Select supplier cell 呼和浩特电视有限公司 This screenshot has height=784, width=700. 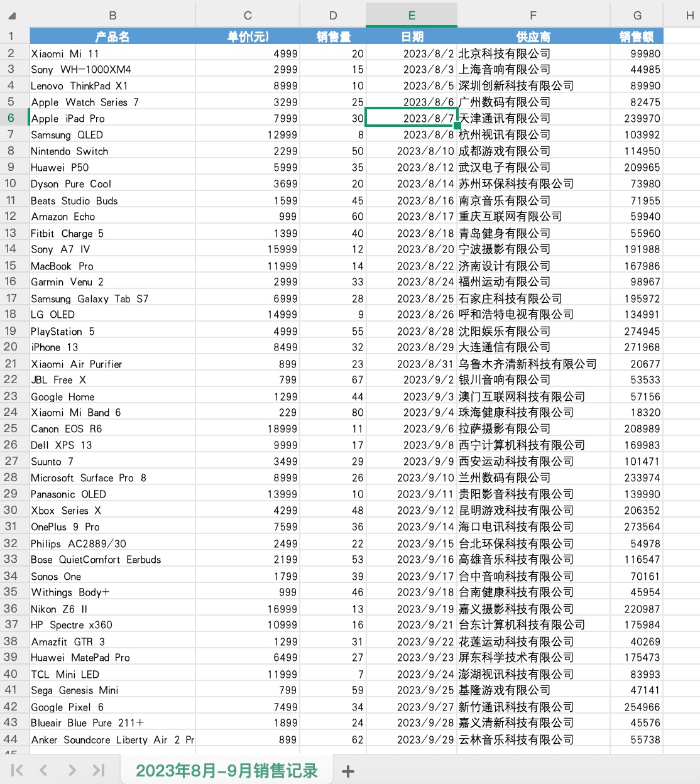533,314
